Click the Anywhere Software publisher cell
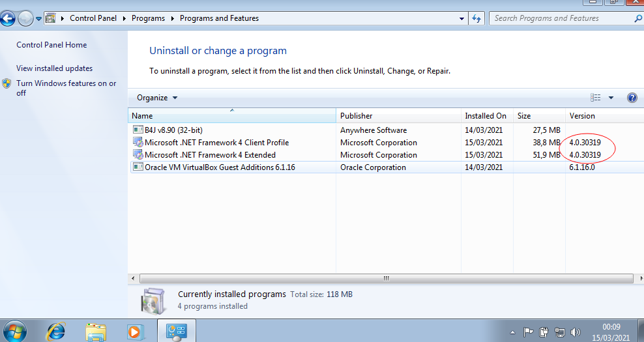Screen dimensions: 644x342 pos(373,130)
